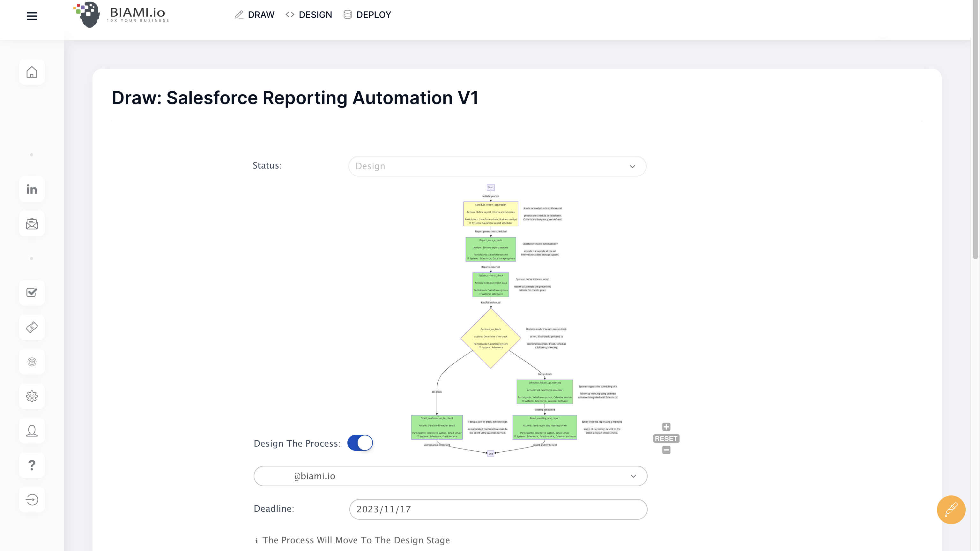Click the pencil icon beside DRAW
The width and height of the screenshot is (980, 551).
(239, 14)
